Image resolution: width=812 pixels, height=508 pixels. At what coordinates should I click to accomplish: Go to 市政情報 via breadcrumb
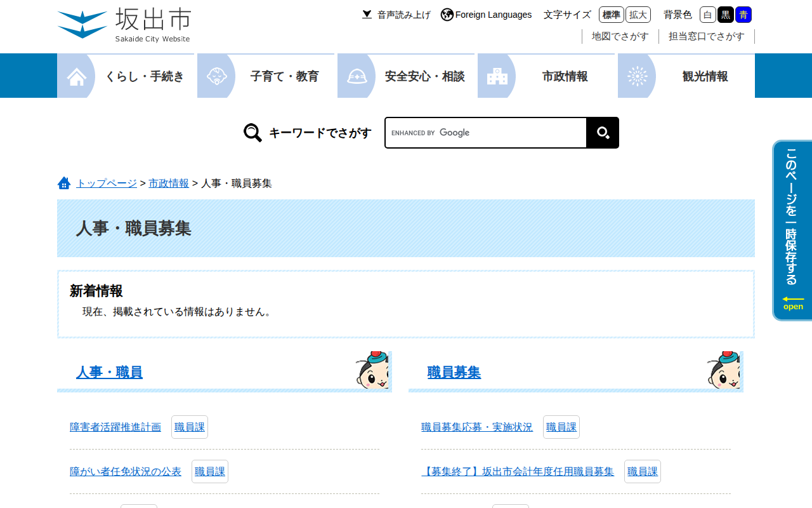coord(169,183)
